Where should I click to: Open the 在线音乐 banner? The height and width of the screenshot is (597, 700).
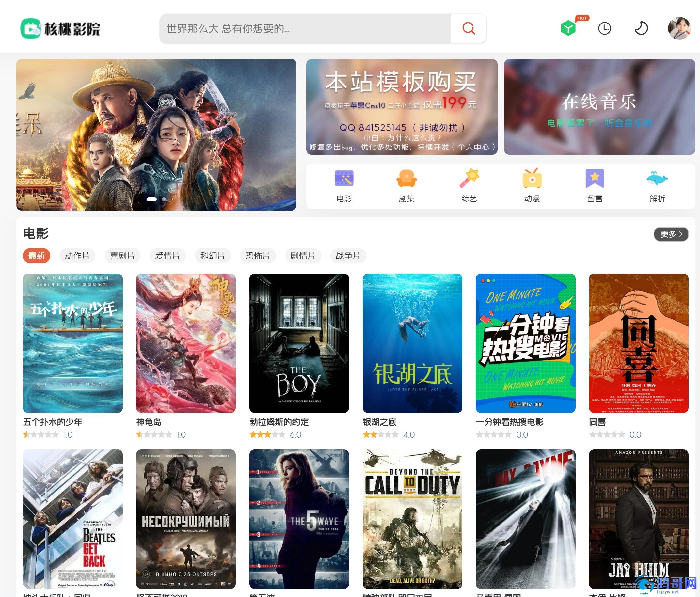point(600,107)
